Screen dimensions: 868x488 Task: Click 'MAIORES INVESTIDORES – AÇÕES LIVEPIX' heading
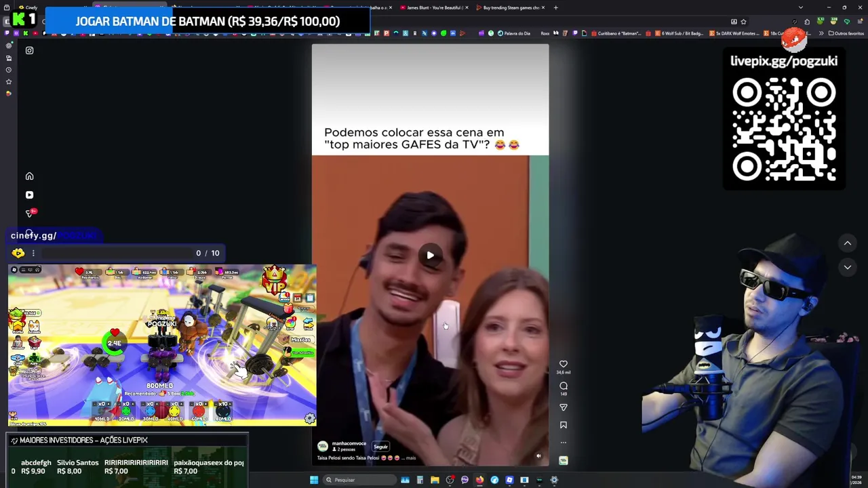coord(83,440)
